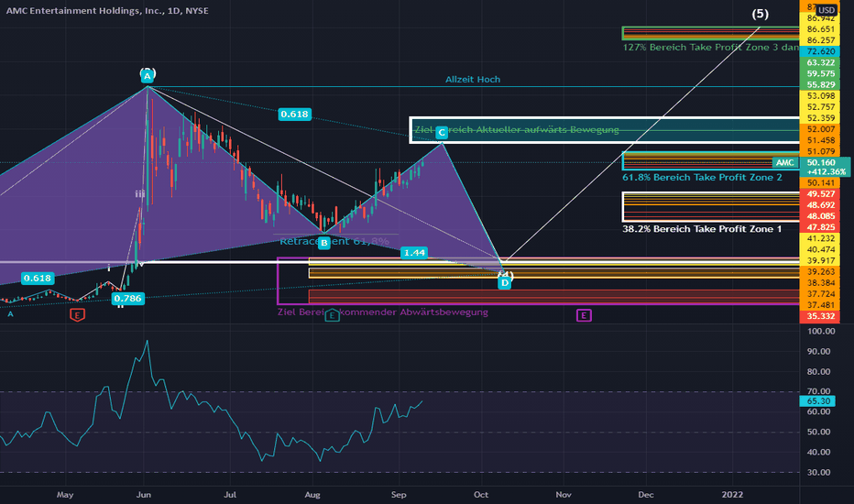Open the USD currency selector
This screenshot has width=854, height=504.
tap(827, 10)
